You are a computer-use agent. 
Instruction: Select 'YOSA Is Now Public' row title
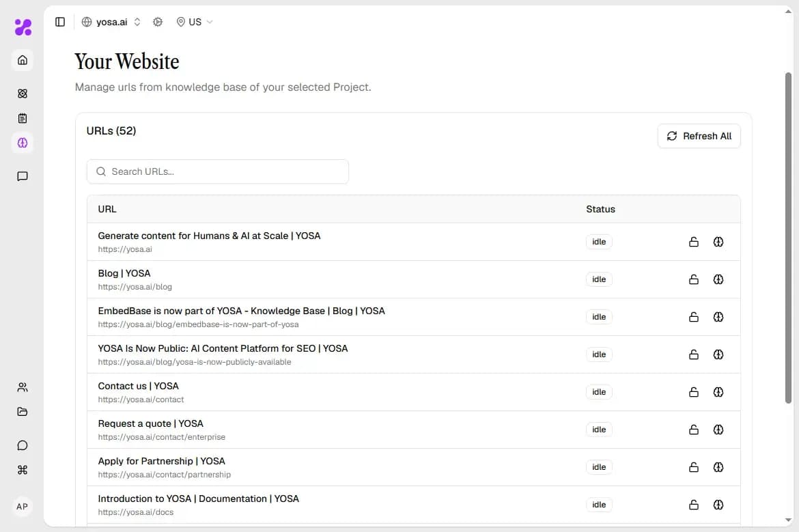[x=223, y=348]
